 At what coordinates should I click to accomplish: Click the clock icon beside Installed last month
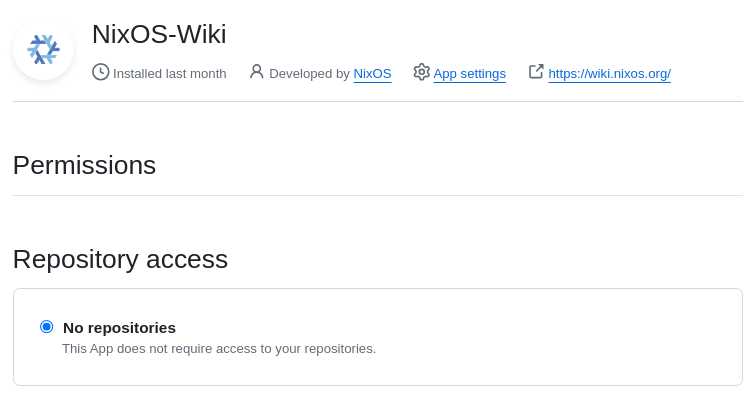click(100, 72)
